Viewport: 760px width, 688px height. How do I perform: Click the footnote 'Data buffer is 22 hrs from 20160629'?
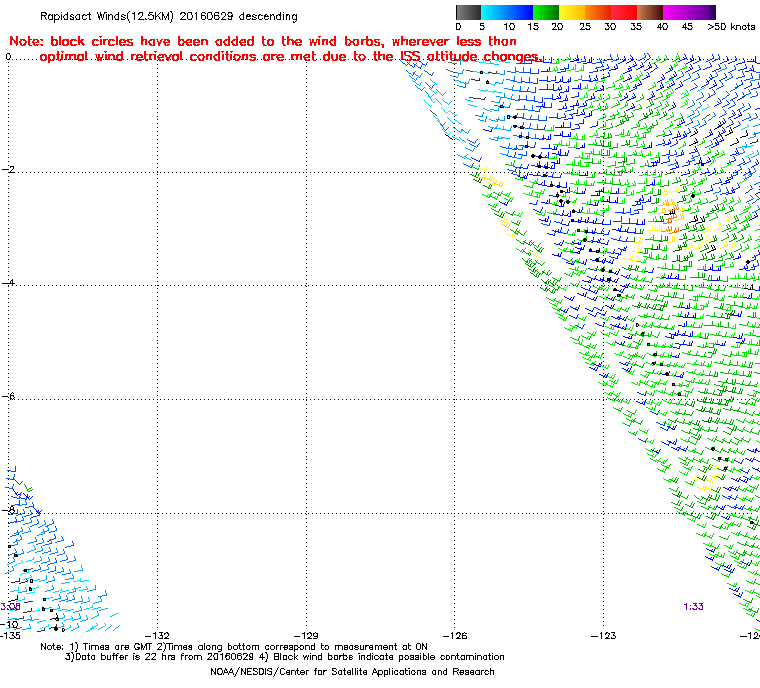[x=165, y=657]
